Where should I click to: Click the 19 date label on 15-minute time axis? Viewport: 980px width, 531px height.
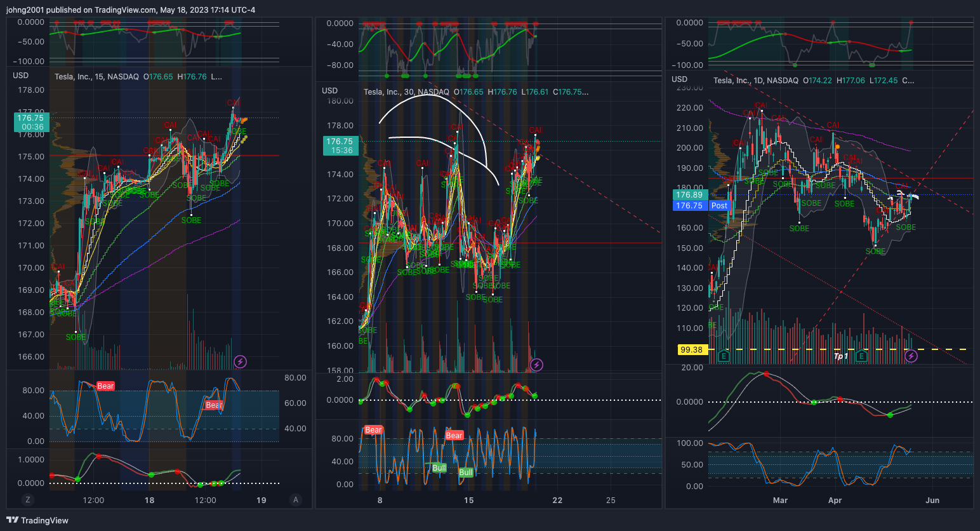[261, 501]
